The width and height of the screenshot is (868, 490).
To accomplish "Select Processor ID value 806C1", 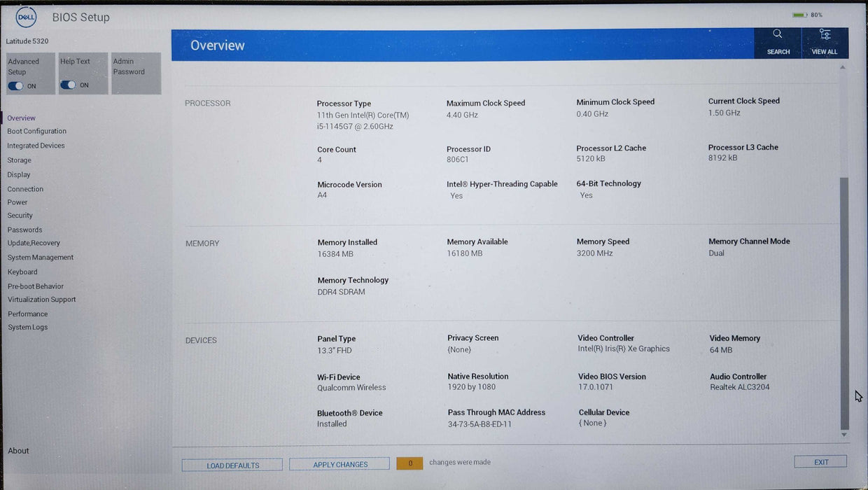I will point(458,160).
